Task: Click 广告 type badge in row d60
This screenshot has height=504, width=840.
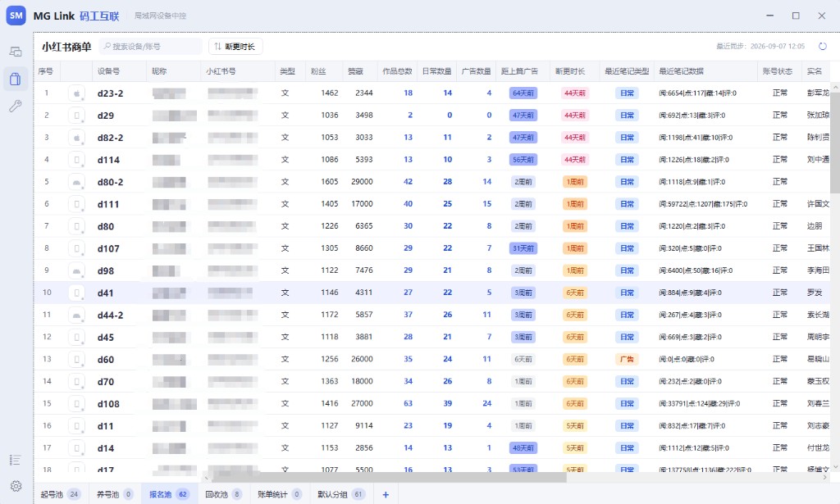Action: click(x=627, y=359)
